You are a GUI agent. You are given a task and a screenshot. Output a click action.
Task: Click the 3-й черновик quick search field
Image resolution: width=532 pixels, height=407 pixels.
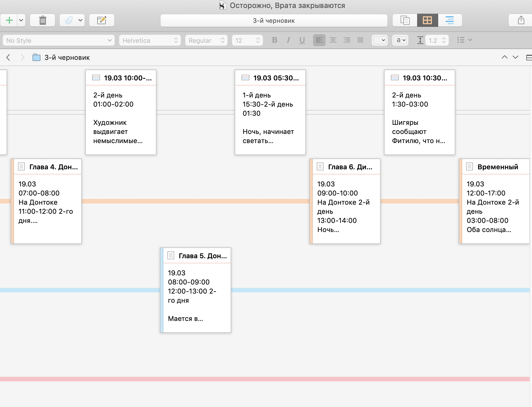point(274,21)
